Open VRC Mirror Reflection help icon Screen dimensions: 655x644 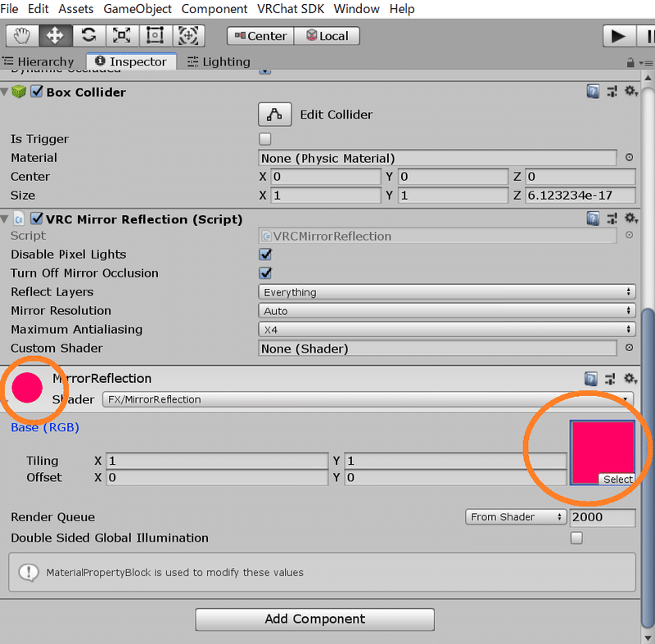(x=593, y=218)
